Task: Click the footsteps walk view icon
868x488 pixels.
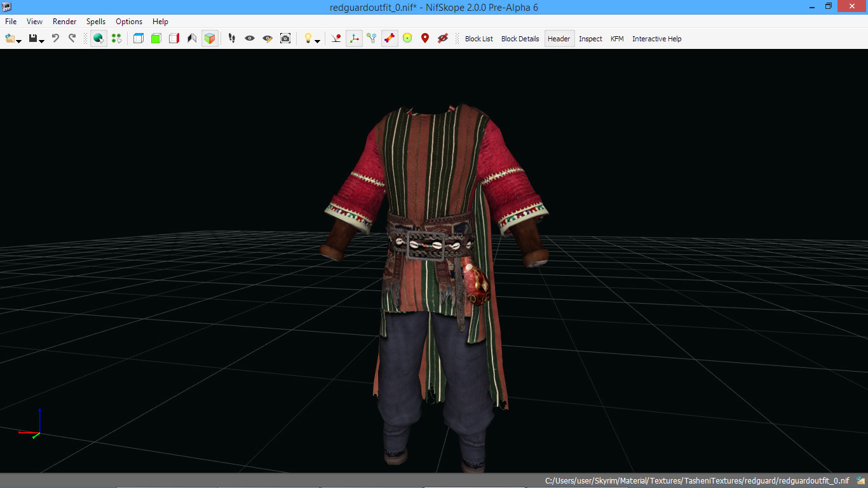Action: (232, 39)
